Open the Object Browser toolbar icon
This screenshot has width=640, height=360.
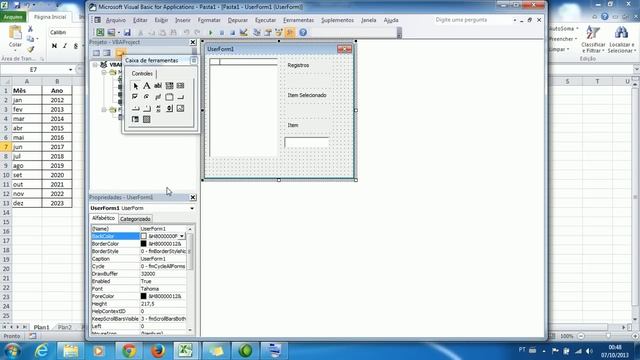279,33
